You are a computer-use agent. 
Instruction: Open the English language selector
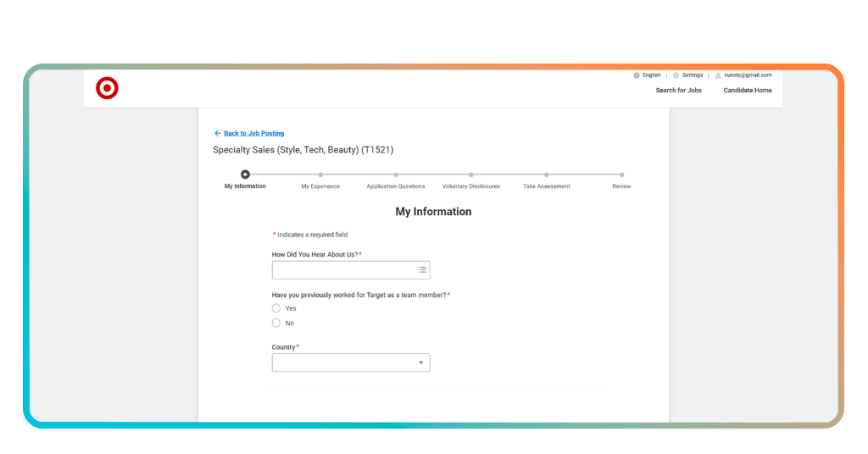click(652, 75)
